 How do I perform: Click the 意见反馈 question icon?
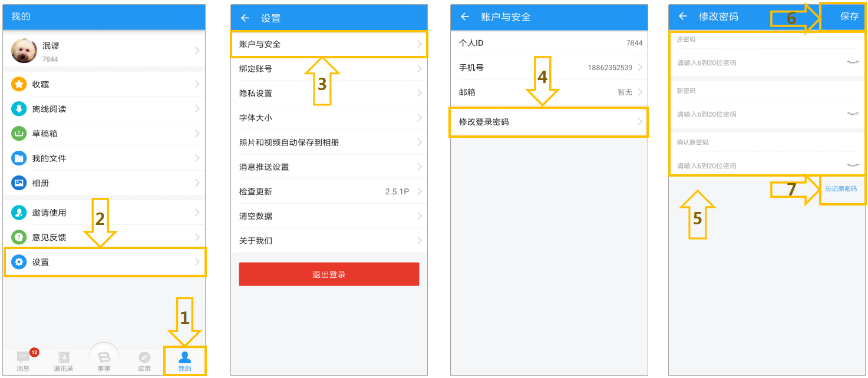[19, 237]
